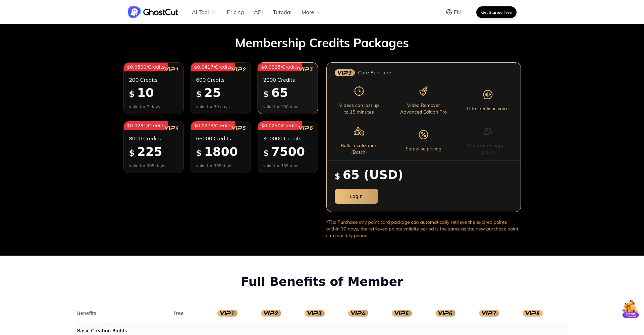Click the Bulk Localization (Batch) icon

pyautogui.click(x=359, y=131)
